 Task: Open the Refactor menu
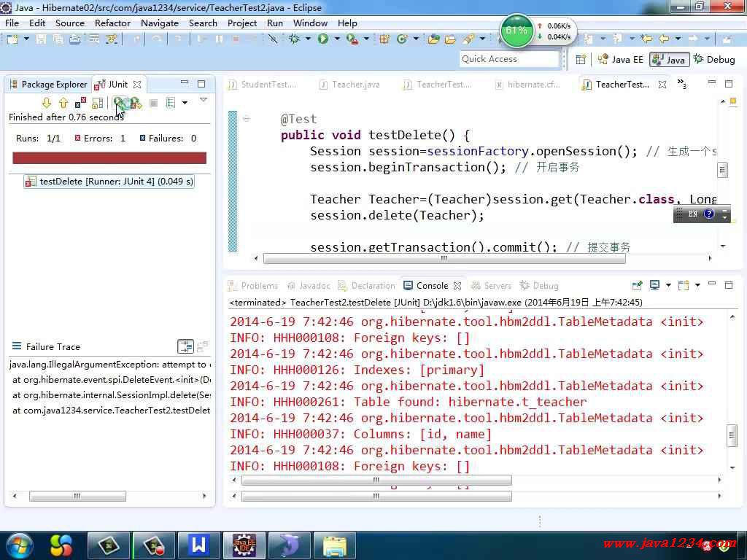click(x=112, y=23)
